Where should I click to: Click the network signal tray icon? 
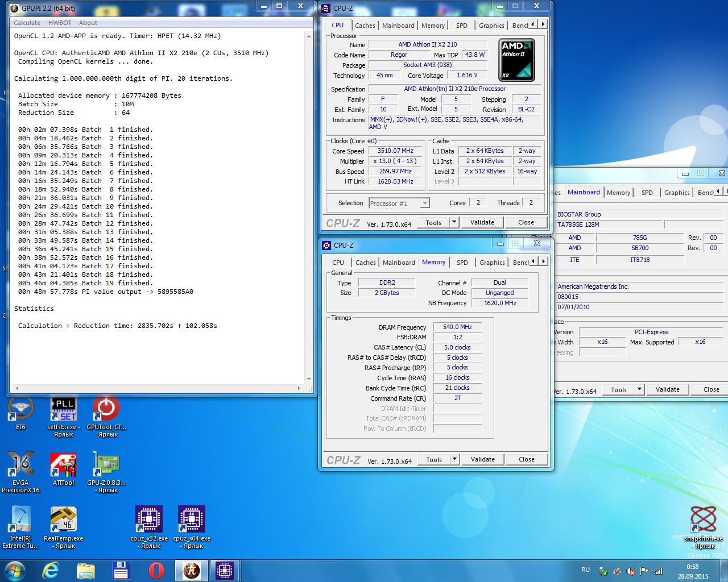(x=658, y=571)
